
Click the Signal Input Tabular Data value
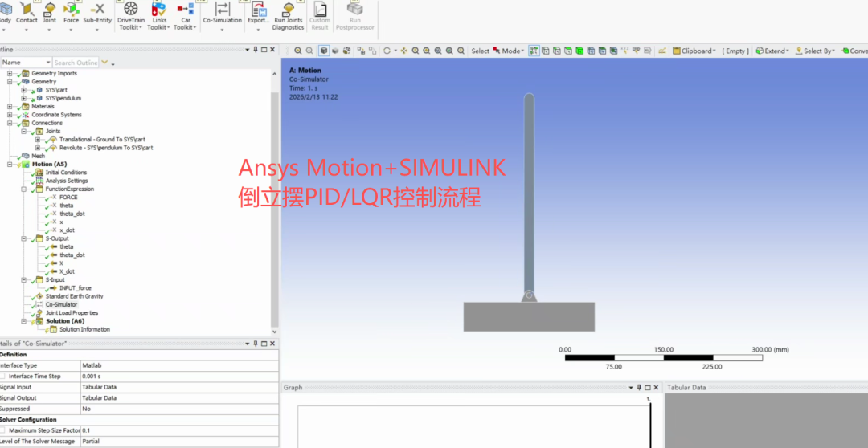pos(179,387)
